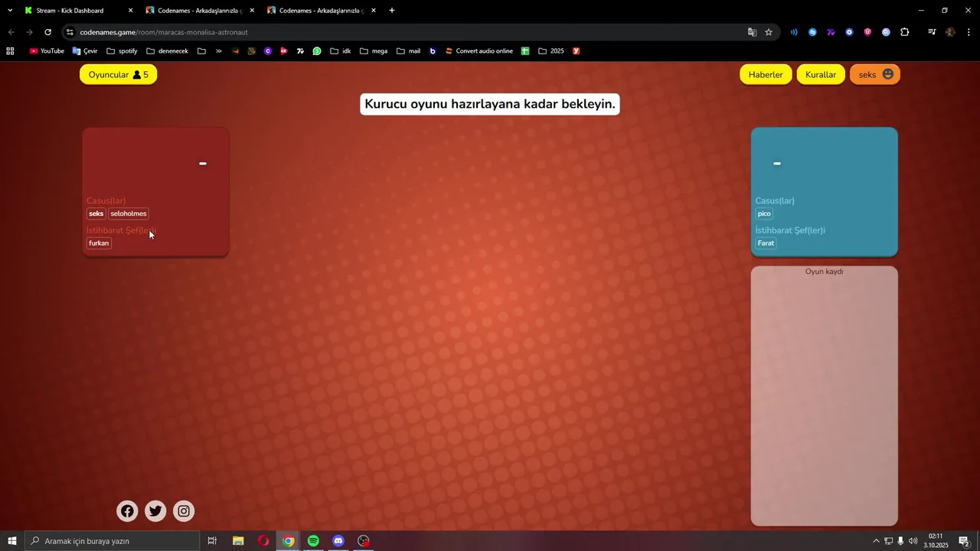This screenshot has width=980, height=551.
Task: Launch Spotify from the taskbar
Action: point(313,541)
